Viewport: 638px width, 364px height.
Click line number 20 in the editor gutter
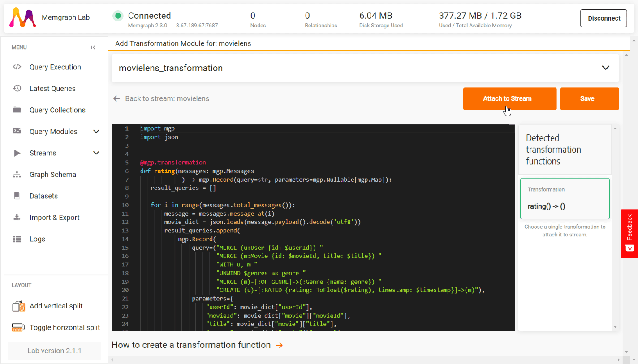[x=125, y=290]
